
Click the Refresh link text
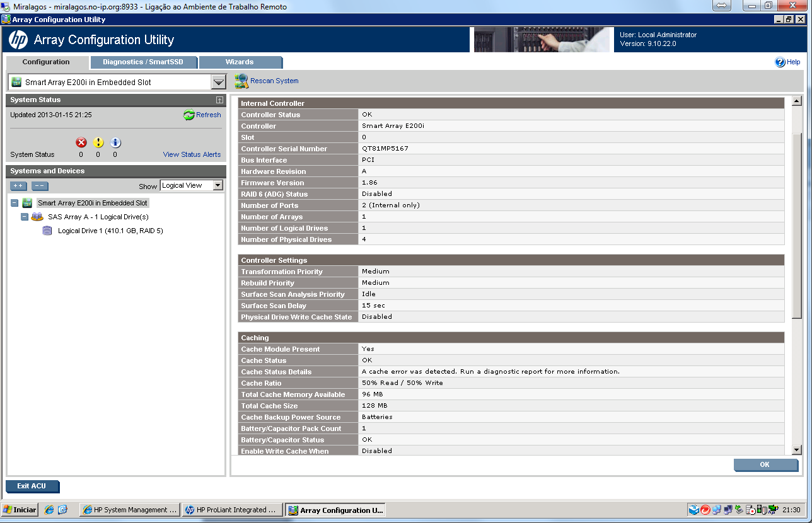click(209, 115)
